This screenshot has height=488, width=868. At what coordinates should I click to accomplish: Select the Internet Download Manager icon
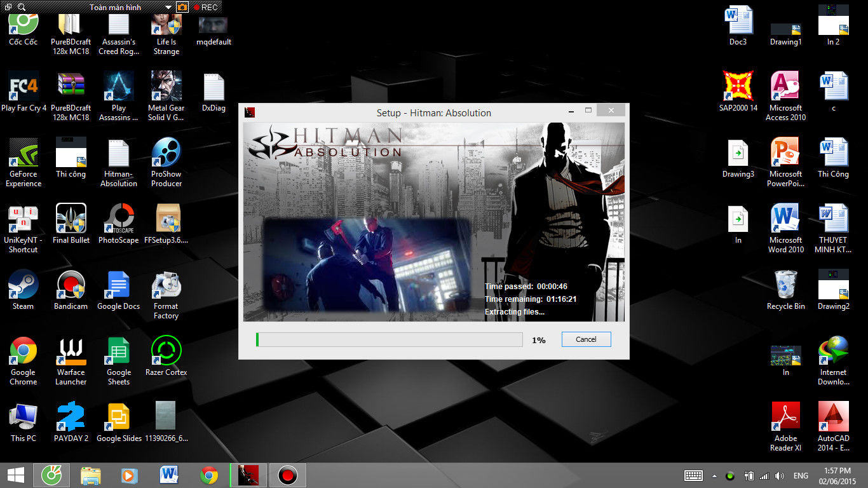833,351
